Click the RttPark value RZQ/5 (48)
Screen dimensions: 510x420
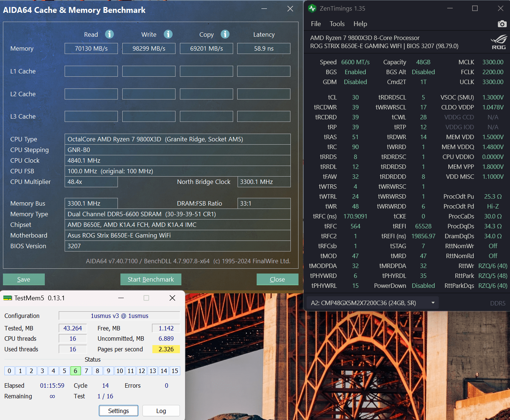pyautogui.click(x=493, y=276)
